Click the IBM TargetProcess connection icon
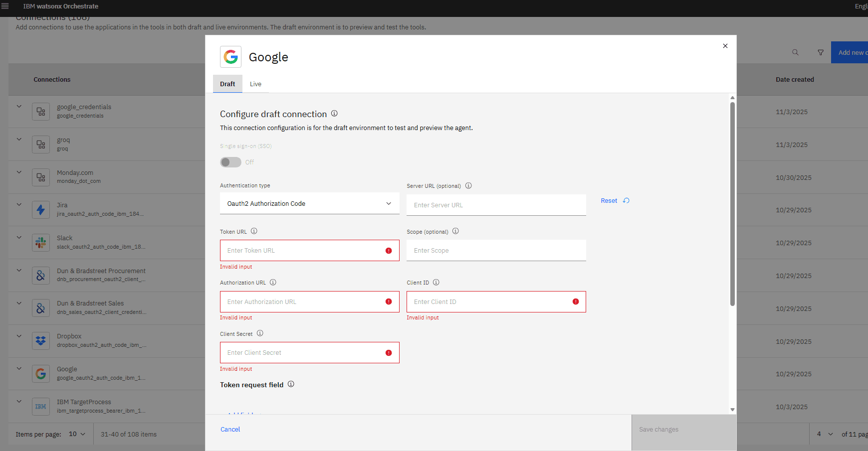 [41, 406]
